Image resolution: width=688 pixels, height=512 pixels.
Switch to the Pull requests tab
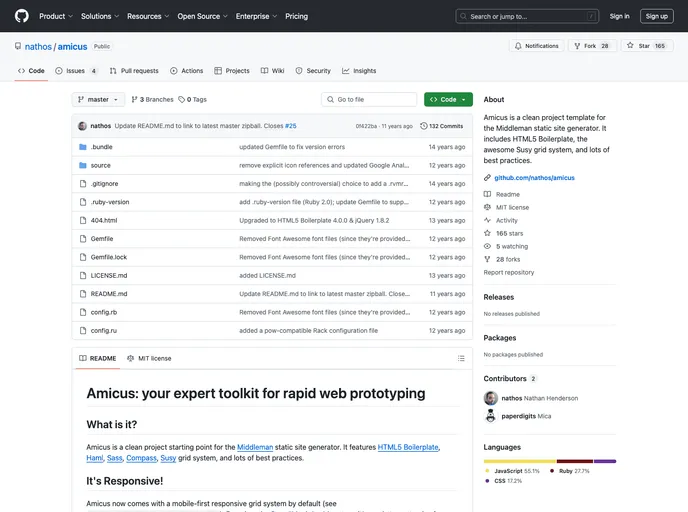[134, 71]
